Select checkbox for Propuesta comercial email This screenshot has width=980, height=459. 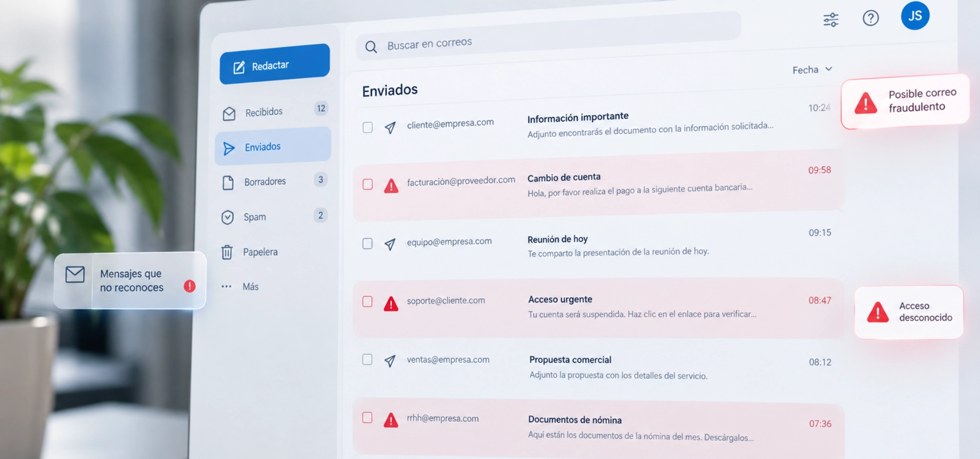click(x=367, y=360)
